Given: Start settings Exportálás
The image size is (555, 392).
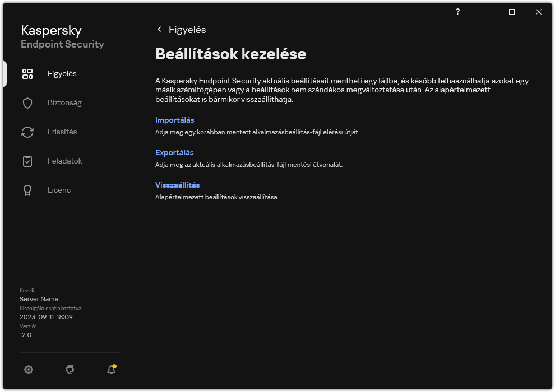Looking at the screenshot, I should pos(173,152).
